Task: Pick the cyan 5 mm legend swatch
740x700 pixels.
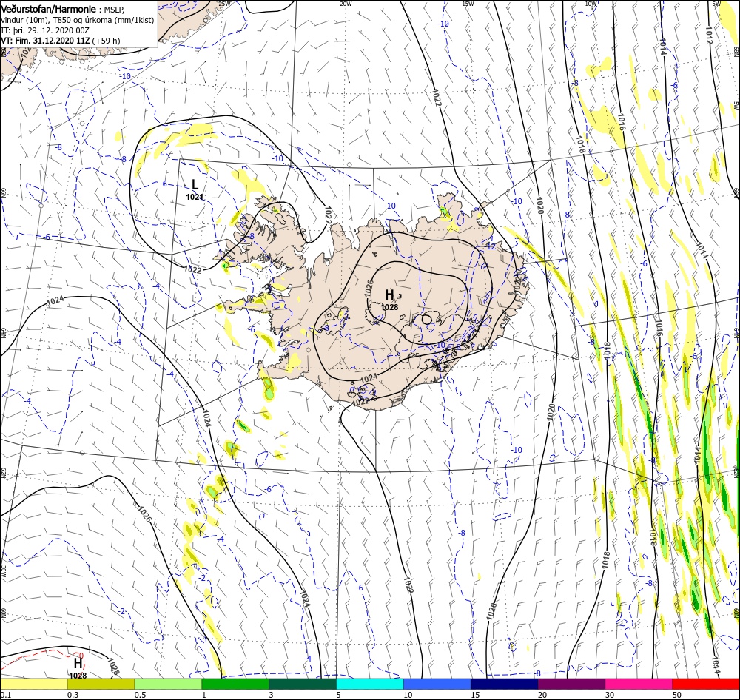Action: pyautogui.click(x=370, y=684)
